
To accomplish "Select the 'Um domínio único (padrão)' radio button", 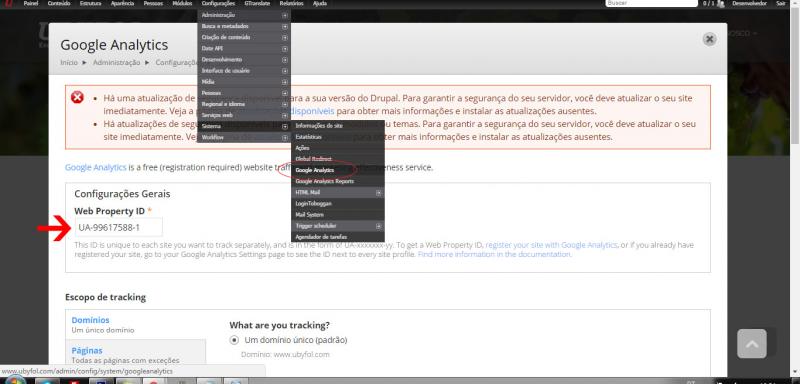I will (234, 340).
